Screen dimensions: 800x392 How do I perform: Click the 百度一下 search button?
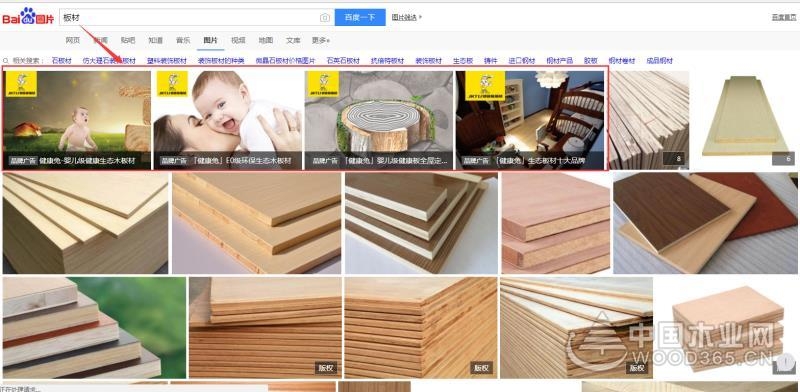pos(360,17)
